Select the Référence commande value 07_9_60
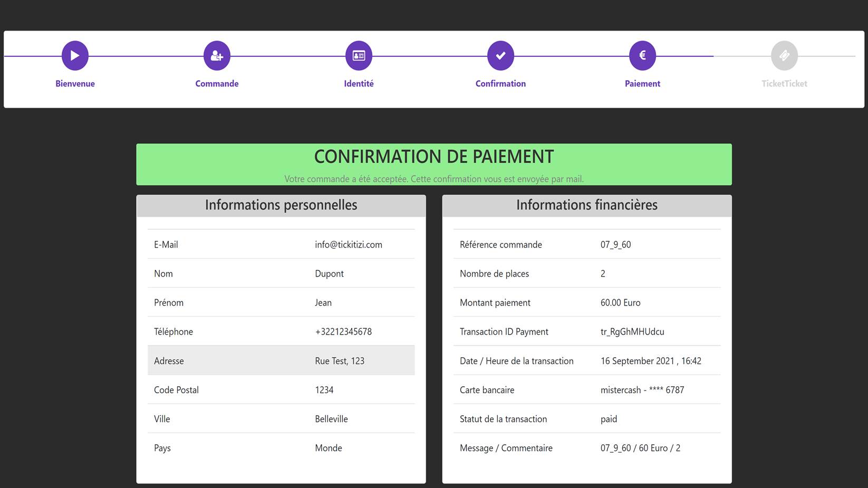 click(615, 245)
